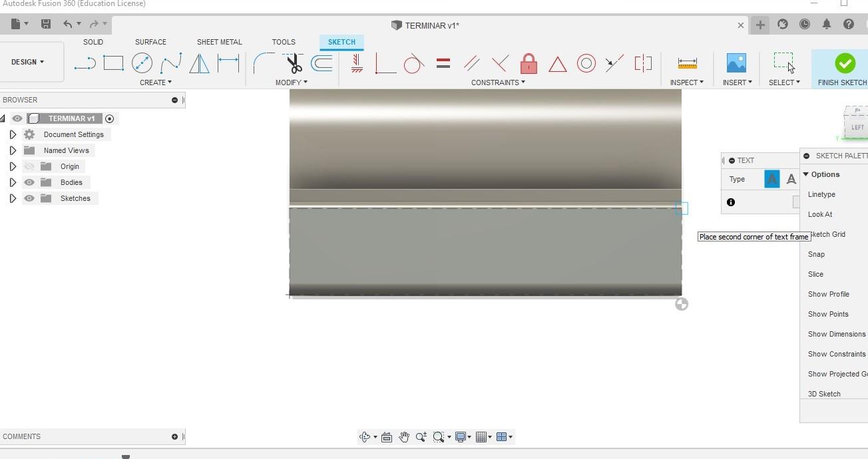This screenshot has width=868, height=459.
Task: Select the Circle sketch tool
Action: 142,63
